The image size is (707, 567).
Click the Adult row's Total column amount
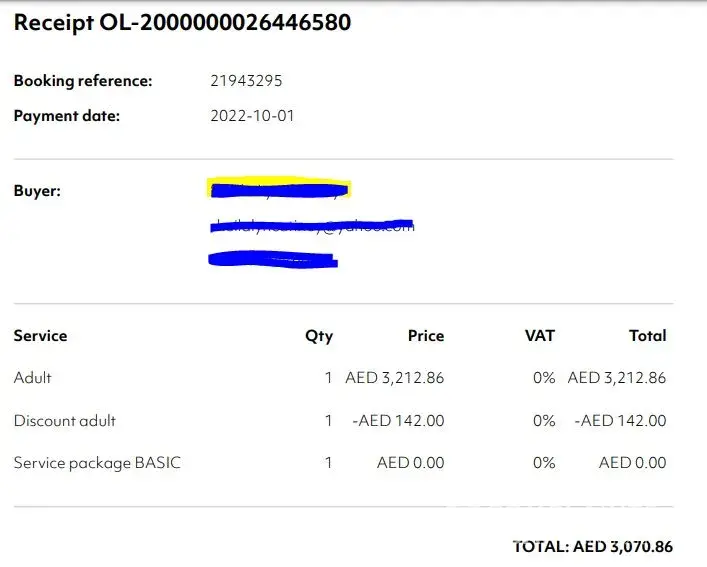[617, 378]
